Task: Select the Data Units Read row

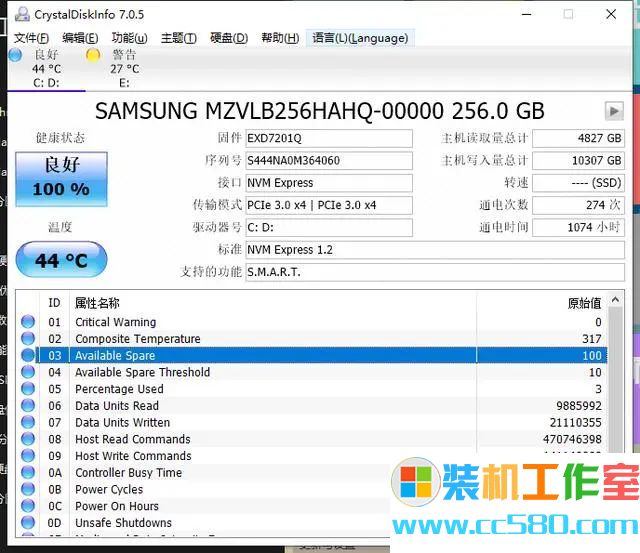Action: 312,406
